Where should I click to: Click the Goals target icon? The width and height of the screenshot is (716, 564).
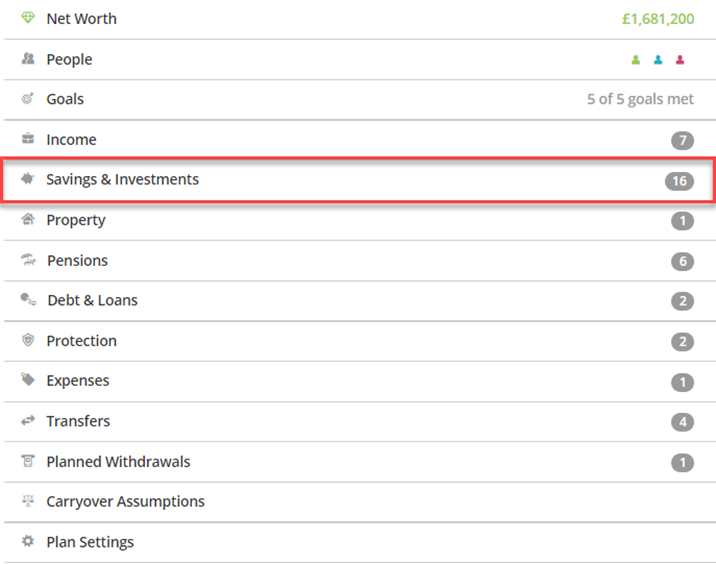[x=28, y=98]
